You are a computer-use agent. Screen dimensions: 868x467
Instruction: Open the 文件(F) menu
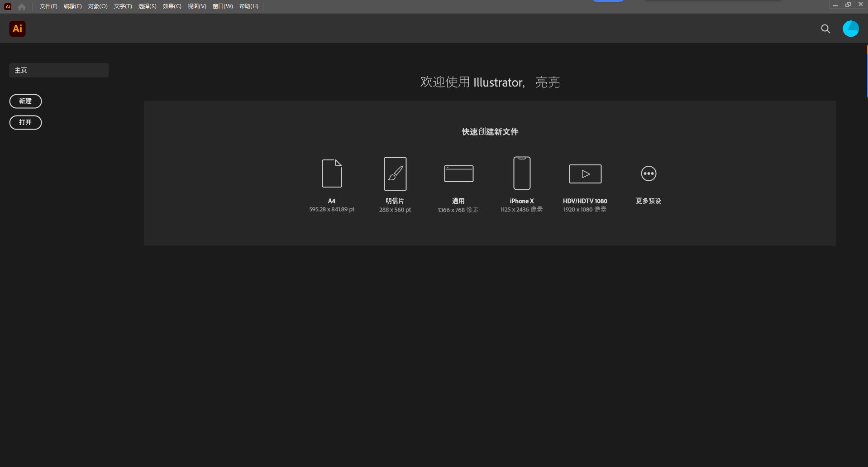coord(48,6)
